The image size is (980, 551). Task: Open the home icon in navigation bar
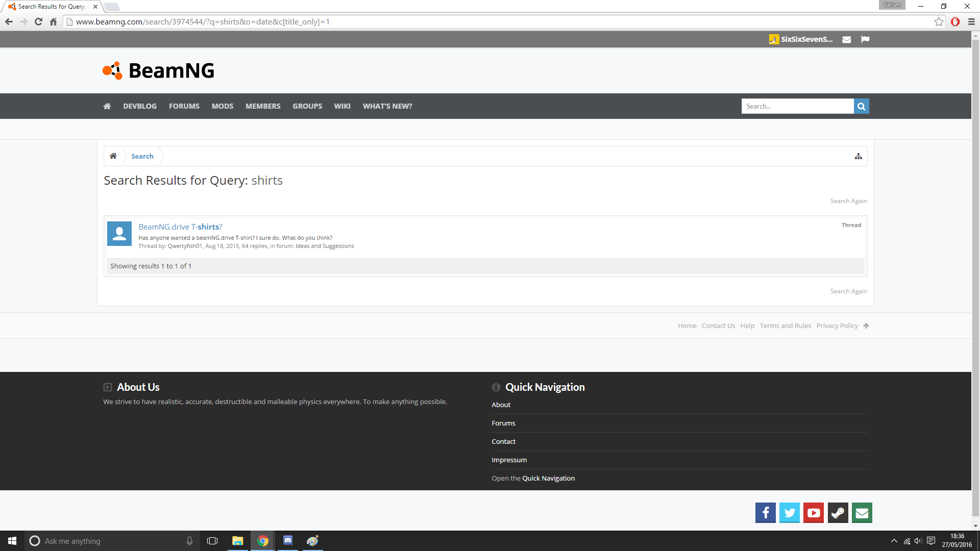107,106
